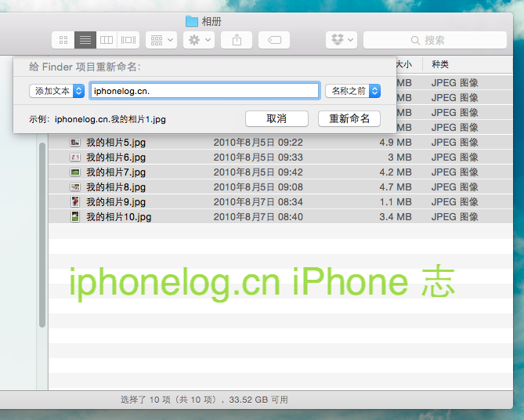Viewport: 524px width, 420px height.
Task: Click thumbnail icon of 我的相片10.jpg
Action: click(x=75, y=216)
